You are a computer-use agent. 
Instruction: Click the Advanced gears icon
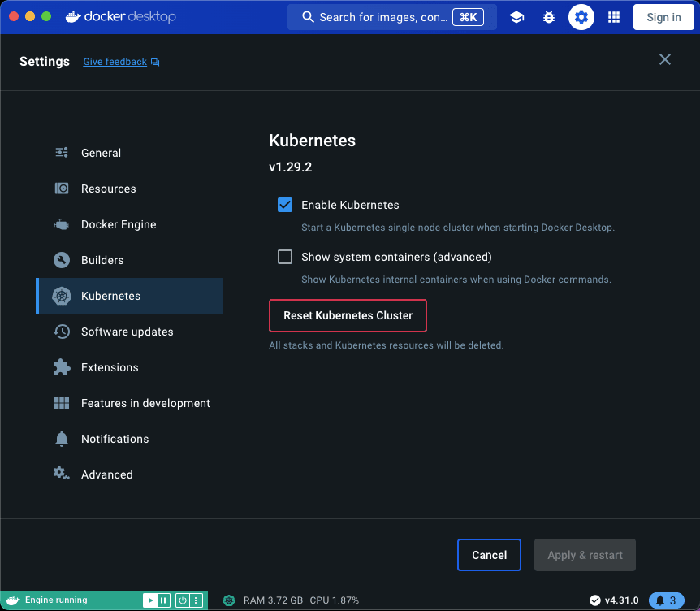click(62, 474)
